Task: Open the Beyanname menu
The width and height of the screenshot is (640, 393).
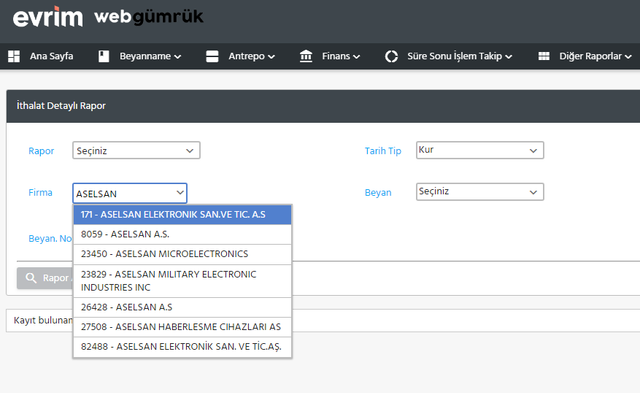Action: pyautogui.click(x=150, y=56)
